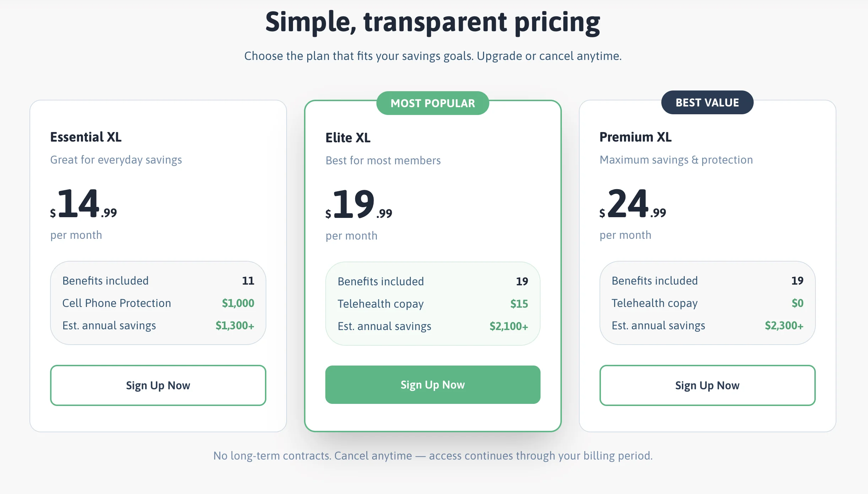This screenshot has width=868, height=494.
Task: Click Sign Up Now for Premium XL
Action: pyautogui.click(x=707, y=385)
